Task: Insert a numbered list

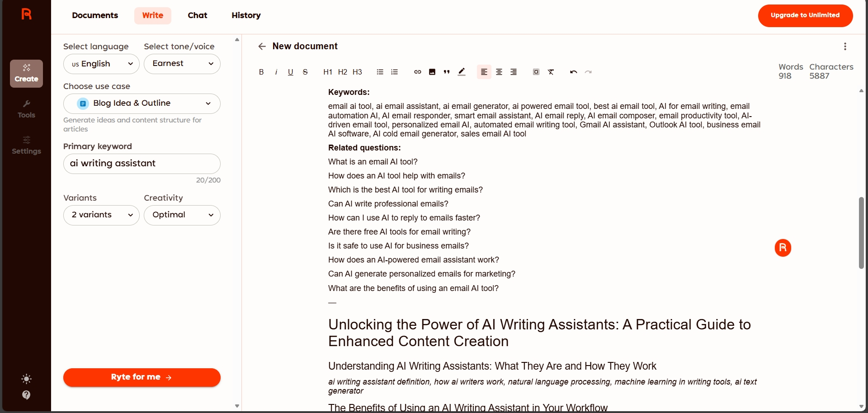Action: [395, 72]
